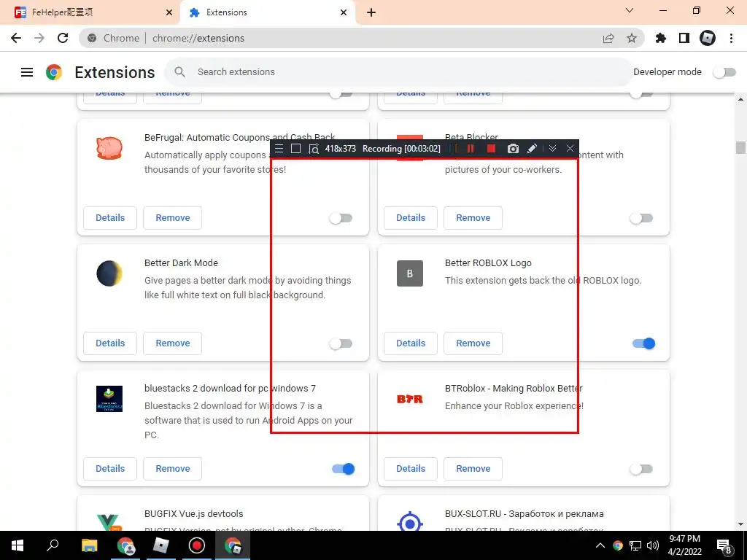This screenshot has width=747, height=560.
Task: Click the chrome://extensions address bar
Action: [x=361, y=38]
